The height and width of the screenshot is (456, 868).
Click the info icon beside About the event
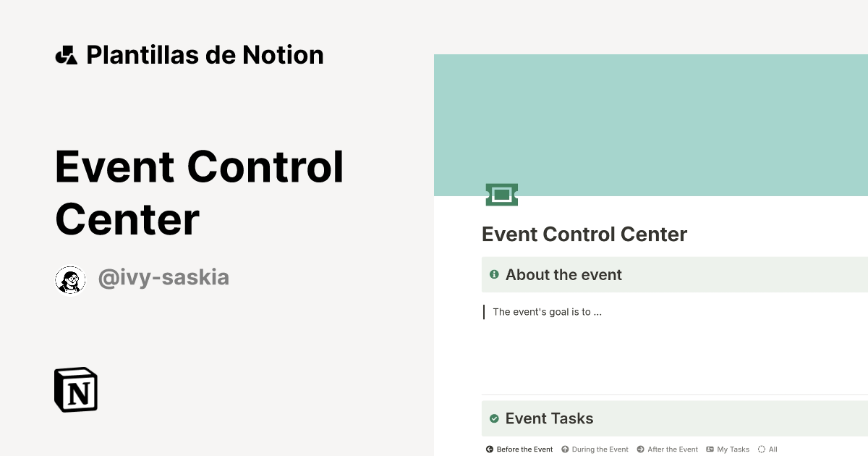[494, 274]
